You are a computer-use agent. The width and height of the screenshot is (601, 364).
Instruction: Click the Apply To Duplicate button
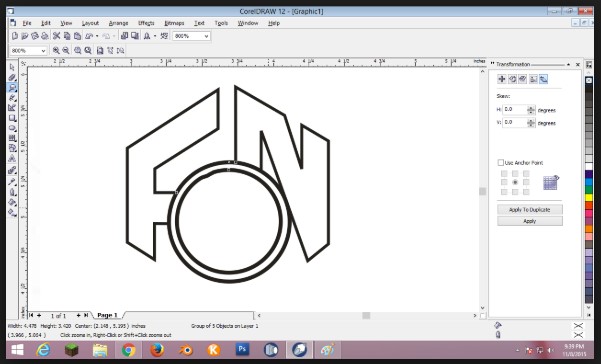(x=530, y=210)
